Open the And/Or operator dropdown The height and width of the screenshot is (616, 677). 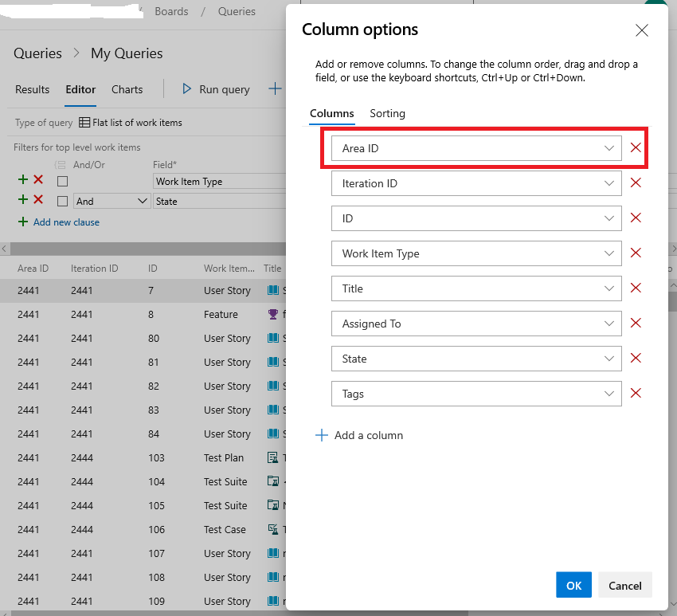[112, 202]
